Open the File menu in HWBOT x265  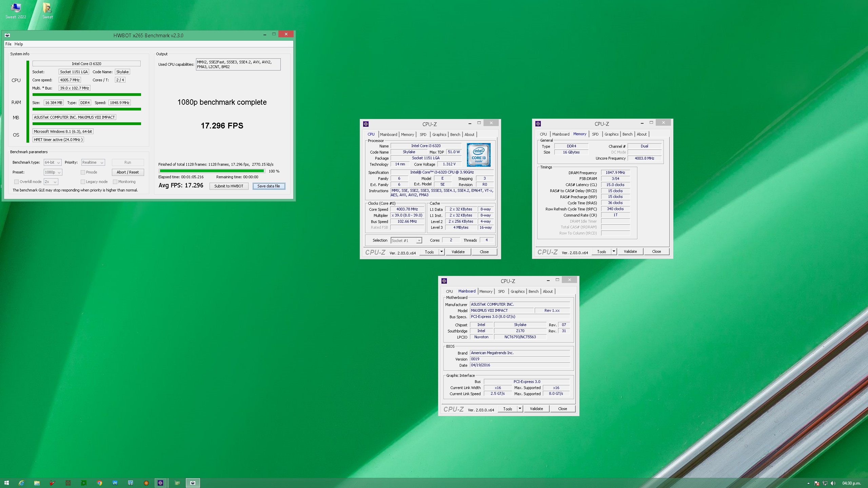(x=8, y=44)
